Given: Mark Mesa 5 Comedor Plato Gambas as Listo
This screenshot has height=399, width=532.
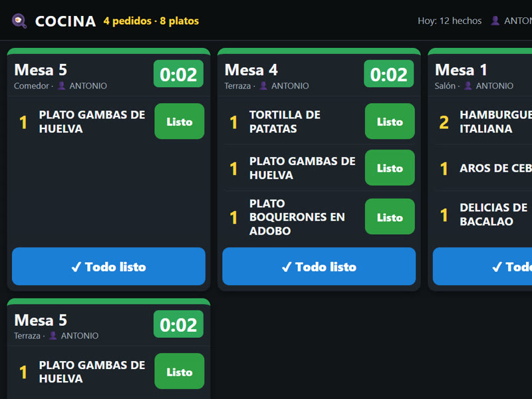Looking at the screenshot, I should [180, 122].
